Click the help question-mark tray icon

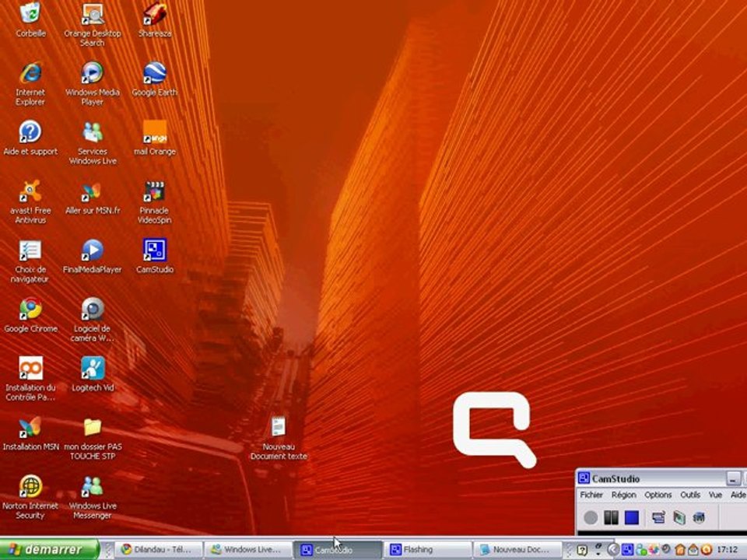(582, 550)
